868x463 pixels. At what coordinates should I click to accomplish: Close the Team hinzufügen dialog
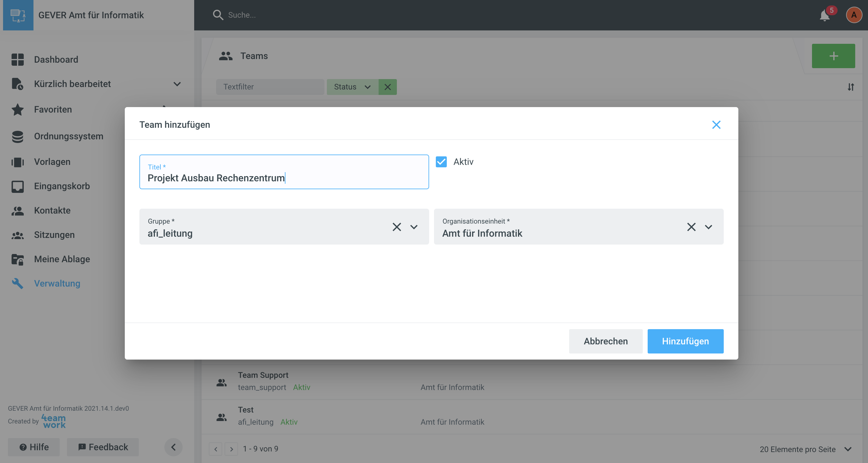point(716,125)
